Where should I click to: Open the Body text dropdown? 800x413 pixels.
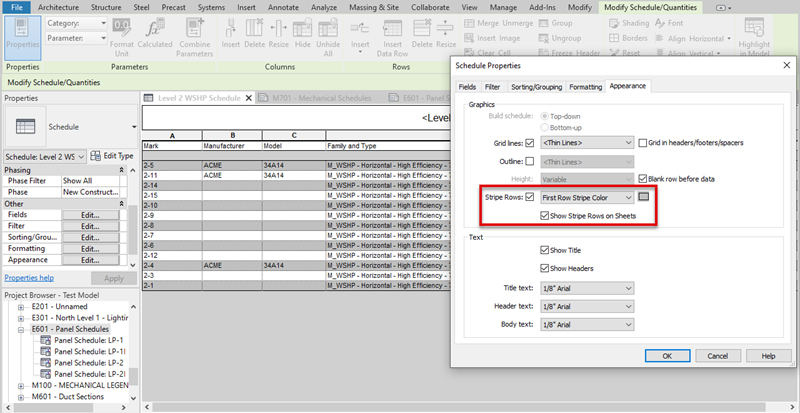pyautogui.click(x=587, y=325)
